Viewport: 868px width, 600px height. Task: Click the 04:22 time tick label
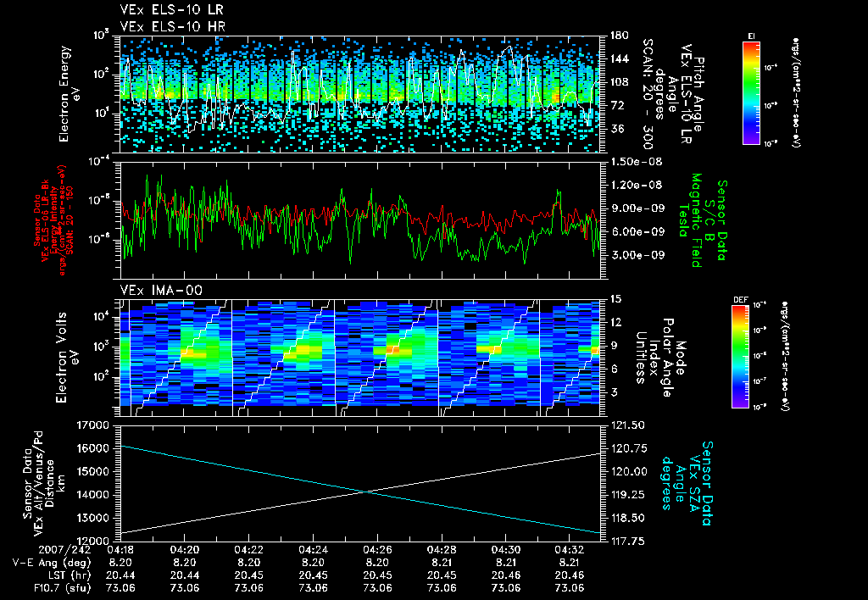[x=249, y=550]
